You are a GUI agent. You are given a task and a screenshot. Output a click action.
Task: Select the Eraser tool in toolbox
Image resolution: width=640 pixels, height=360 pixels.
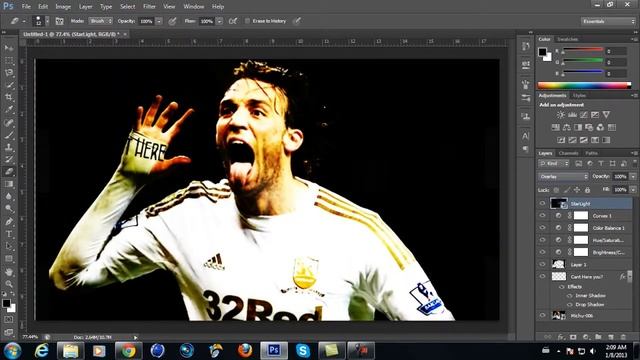pyautogui.click(x=9, y=171)
